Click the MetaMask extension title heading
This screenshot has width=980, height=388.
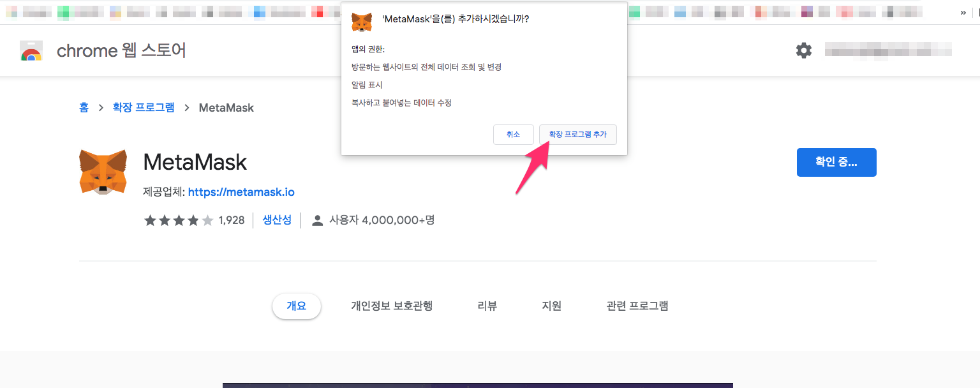195,162
